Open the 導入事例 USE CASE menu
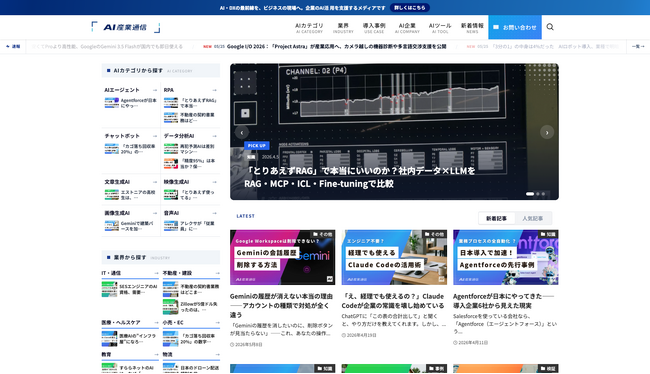Image resolution: width=650 pixels, height=374 pixels. click(374, 28)
